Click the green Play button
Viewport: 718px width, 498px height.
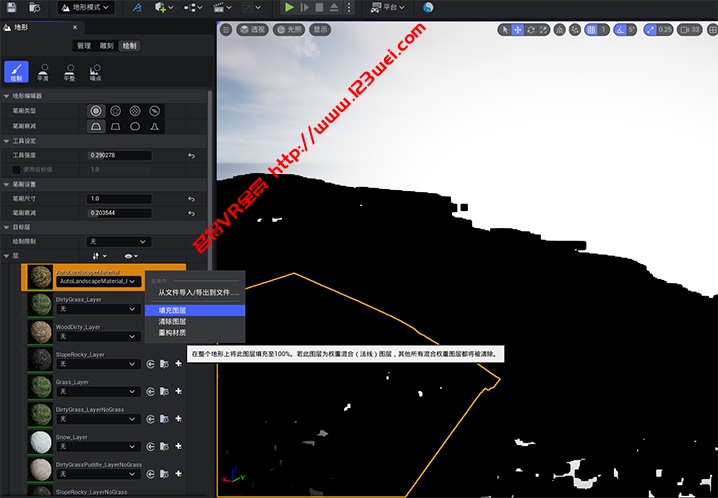(290, 7)
